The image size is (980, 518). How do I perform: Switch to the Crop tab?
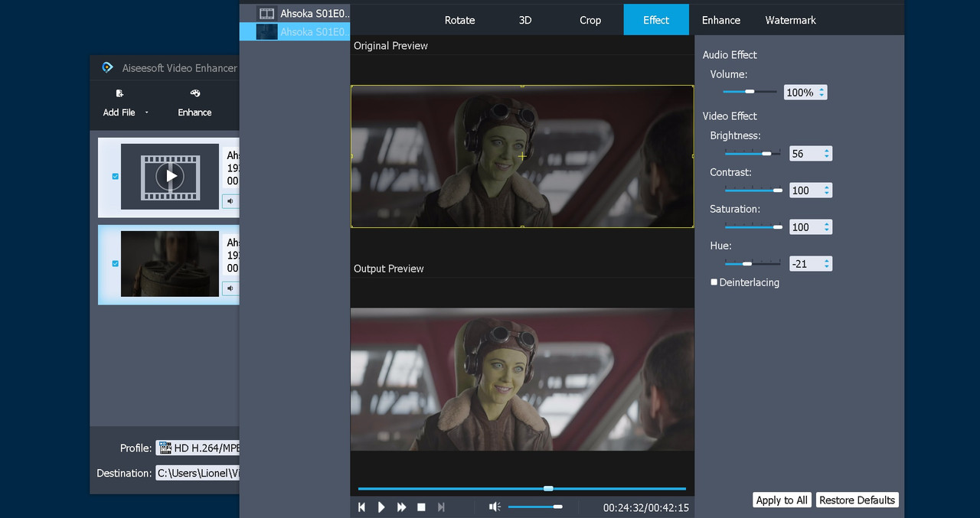[590, 20]
